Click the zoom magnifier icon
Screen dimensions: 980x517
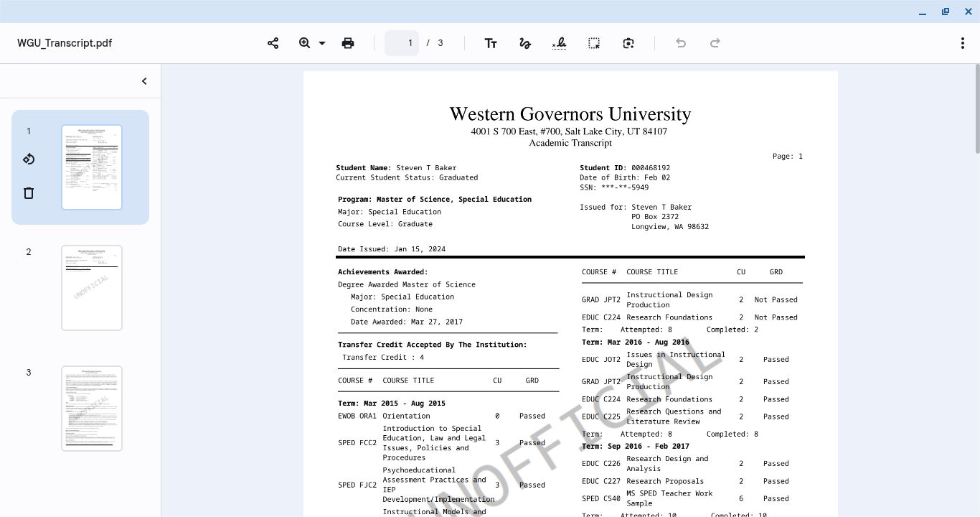[x=305, y=43]
